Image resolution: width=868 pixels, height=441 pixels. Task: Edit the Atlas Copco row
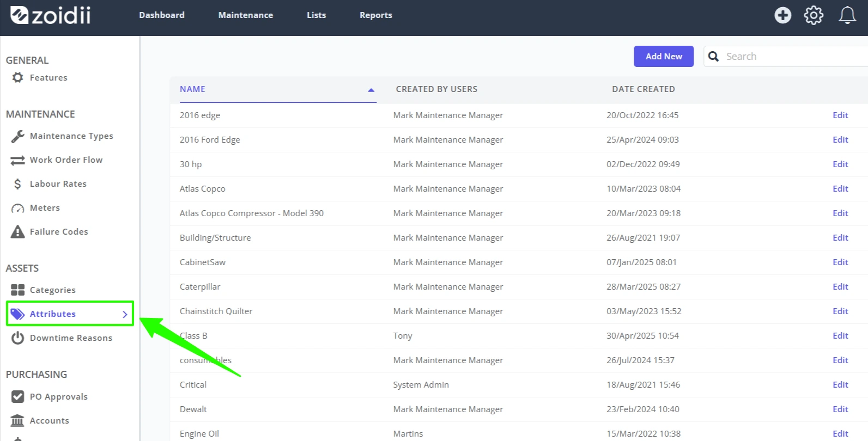click(x=840, y=189)
